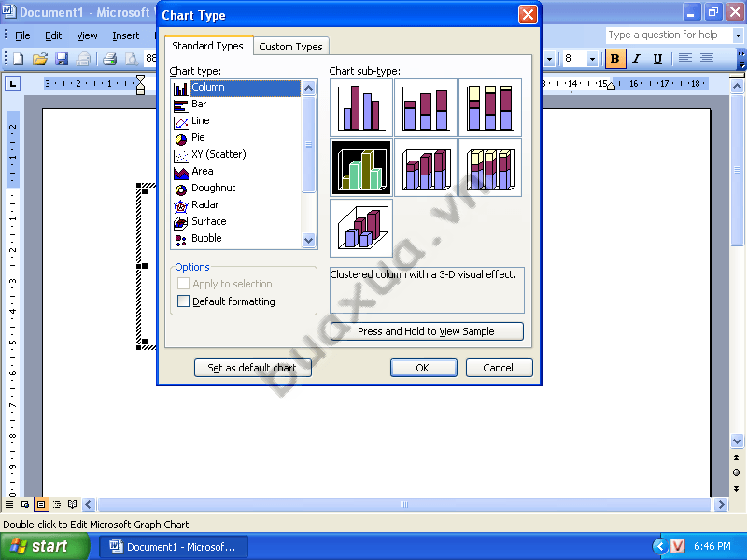Click OK in the Chart Type dialog
The image size is (747, 560).
click(423, 368)
